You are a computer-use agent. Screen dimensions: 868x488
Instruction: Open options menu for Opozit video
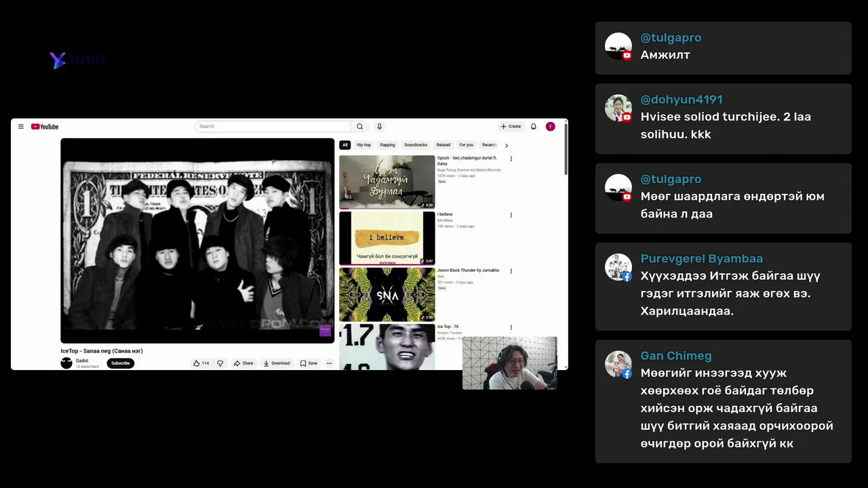[511, 159]
